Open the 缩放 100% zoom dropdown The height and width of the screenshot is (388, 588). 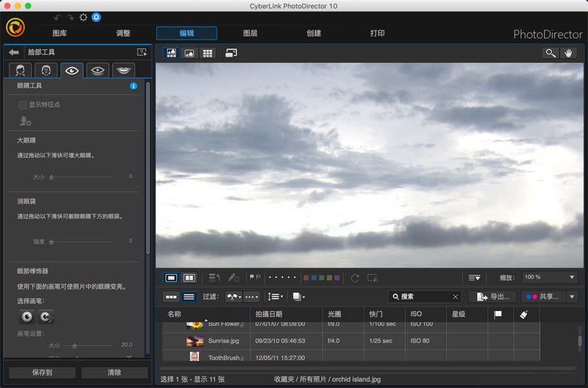tap(549, 277)
